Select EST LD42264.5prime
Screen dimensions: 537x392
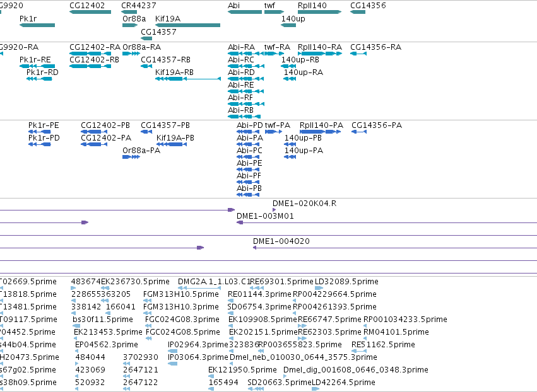(x=343, y=383)
